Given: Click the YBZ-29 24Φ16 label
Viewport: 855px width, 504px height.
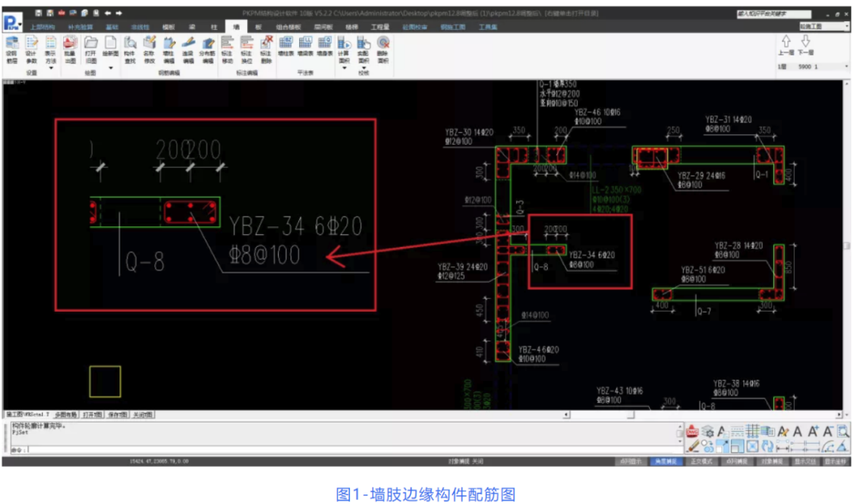Looking at the screenshot, I should tap(701, 176).
